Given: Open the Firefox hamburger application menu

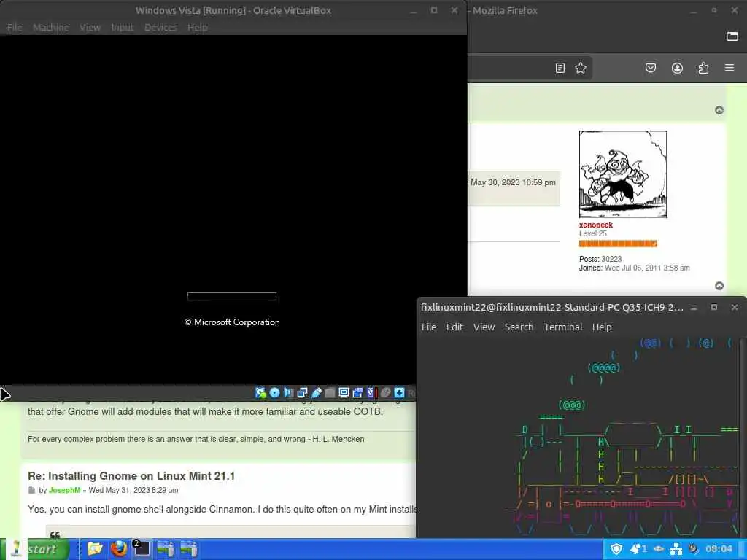Looking at the screenshot, I should (x=729, y=68).
